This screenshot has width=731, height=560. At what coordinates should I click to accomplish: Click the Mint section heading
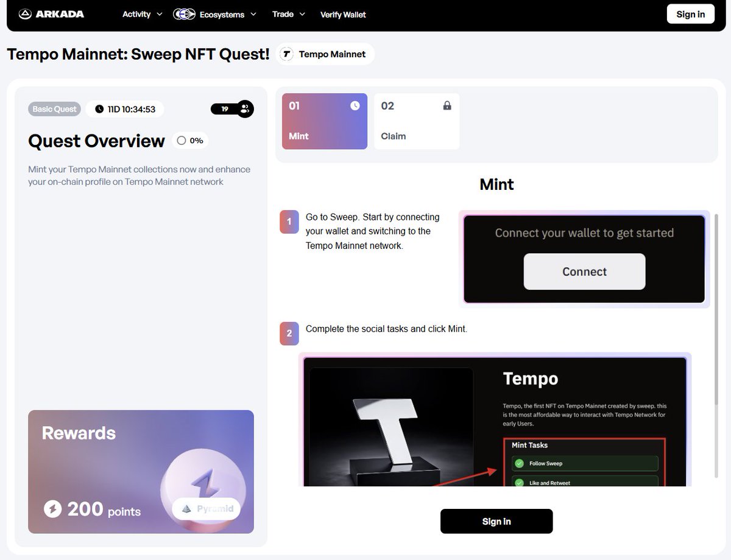[496, 184]
